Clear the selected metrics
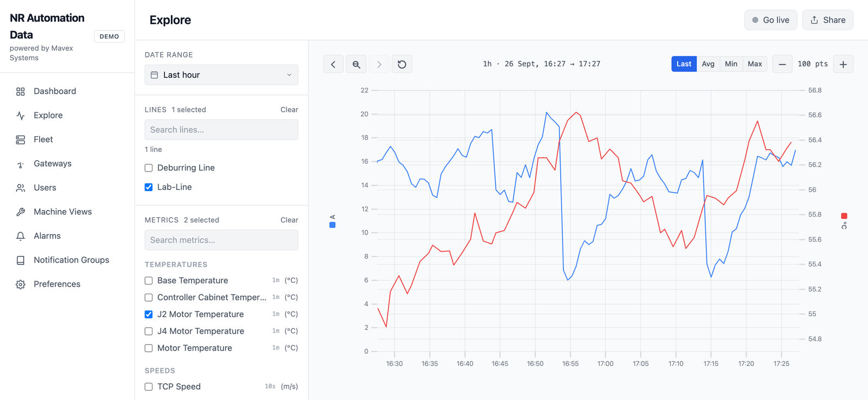868x400 pixels. pyautogui.click(x=289, y=220)
